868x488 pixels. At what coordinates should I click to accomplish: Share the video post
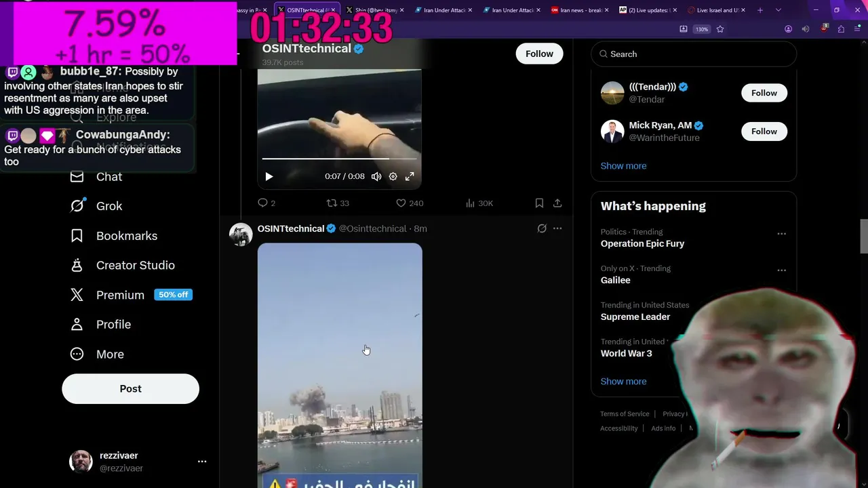click(557, 203)
